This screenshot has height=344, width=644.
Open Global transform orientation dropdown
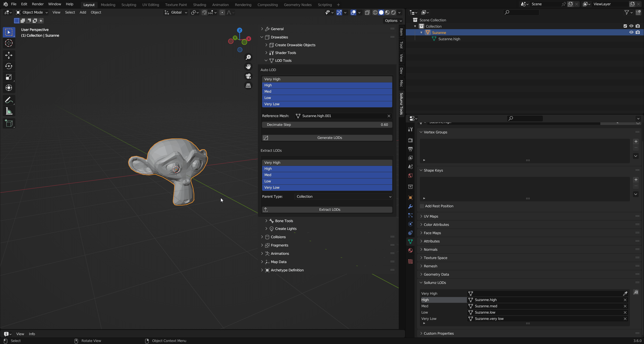(176, 12)
